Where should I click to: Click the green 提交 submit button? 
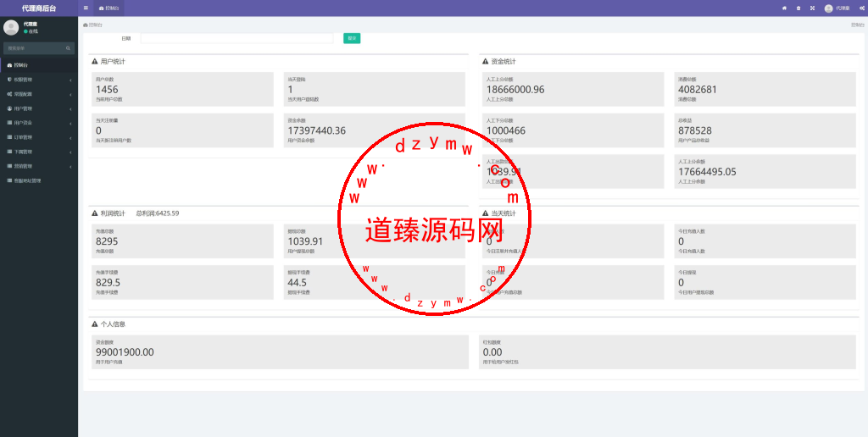352,38
